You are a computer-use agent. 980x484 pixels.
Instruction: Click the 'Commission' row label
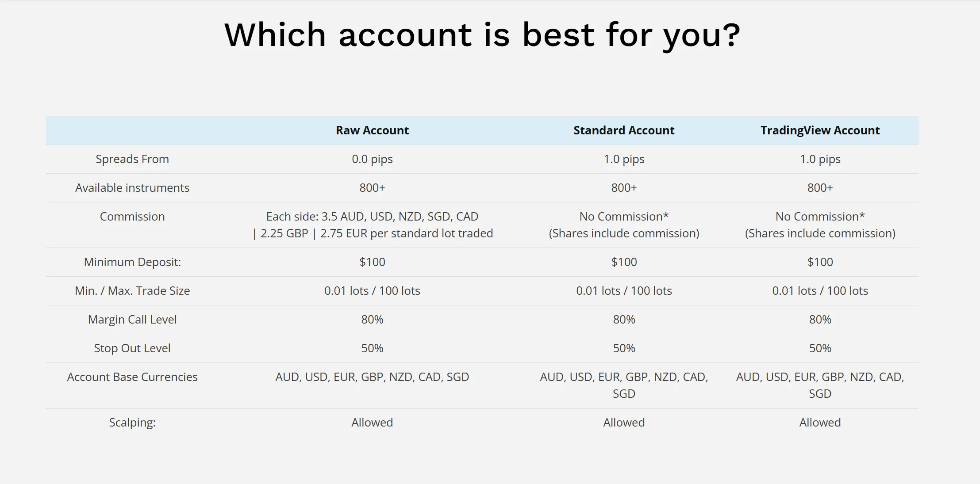click(x=132, y=217)
